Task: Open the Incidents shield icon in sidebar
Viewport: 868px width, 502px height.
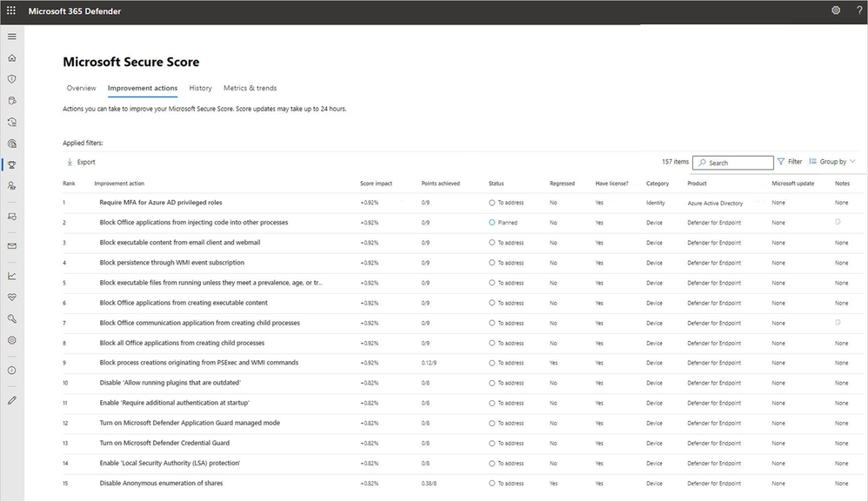Action: point(11,79)
